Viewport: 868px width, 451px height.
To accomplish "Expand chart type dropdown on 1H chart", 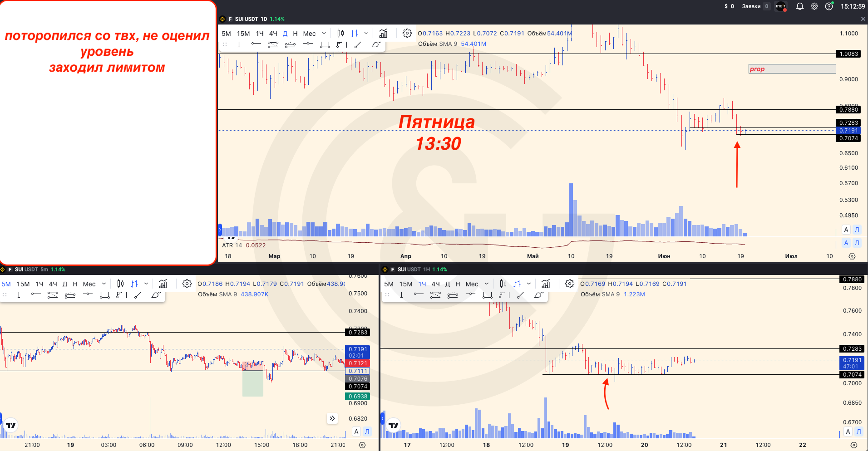I will pos(529,284).
